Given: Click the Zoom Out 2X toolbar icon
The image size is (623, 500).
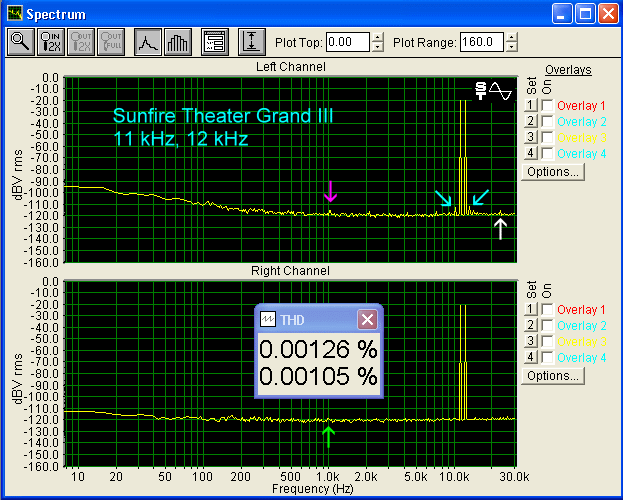Looking at the screenshot, I should [80, 42].
